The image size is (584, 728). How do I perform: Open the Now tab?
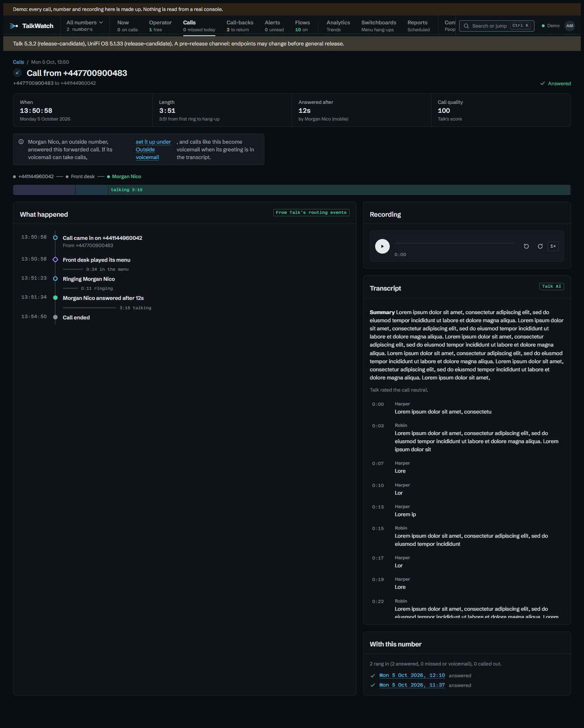127,26
